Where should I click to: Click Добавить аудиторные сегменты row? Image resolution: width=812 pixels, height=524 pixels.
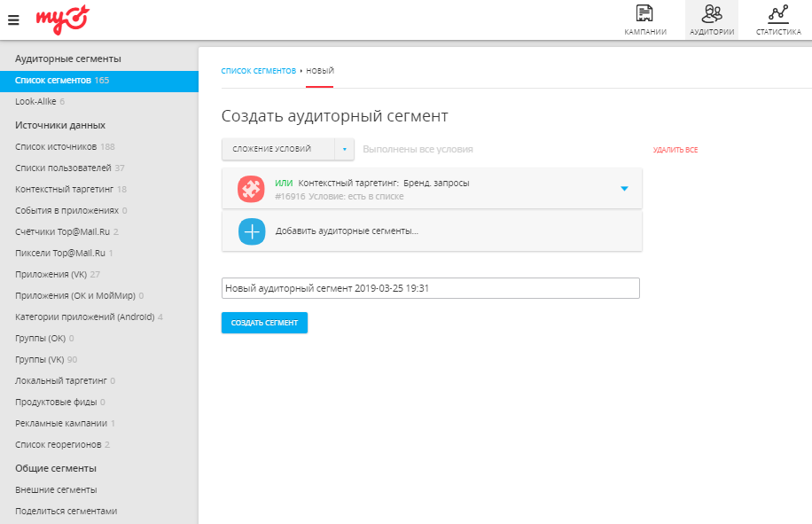(x=347, y=231)
